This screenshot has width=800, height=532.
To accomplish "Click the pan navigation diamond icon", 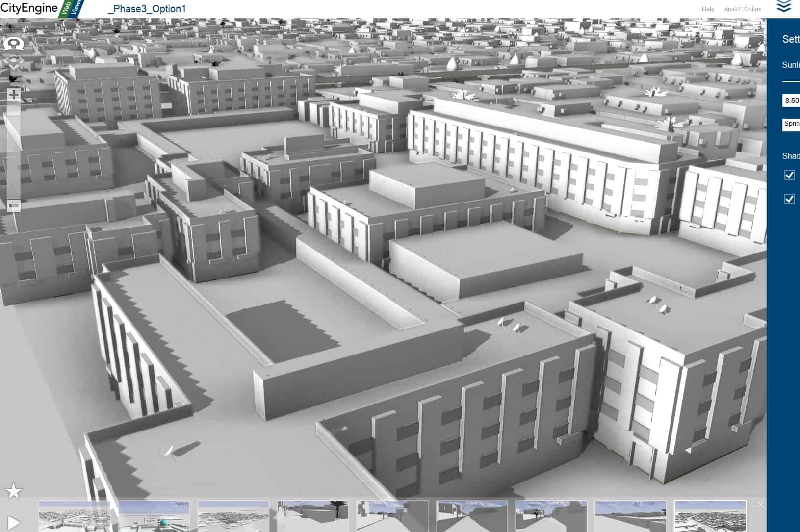I will pyautogui.click(x=13, y=63).
